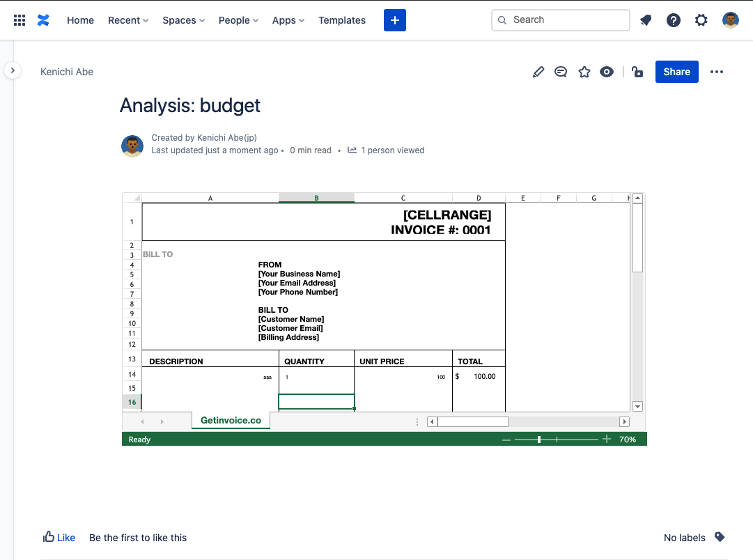Image resolution: width=753 pixels, height=560 pixels.
Task: Expand the Spaces dropdown menu
Action: point(183,20)
